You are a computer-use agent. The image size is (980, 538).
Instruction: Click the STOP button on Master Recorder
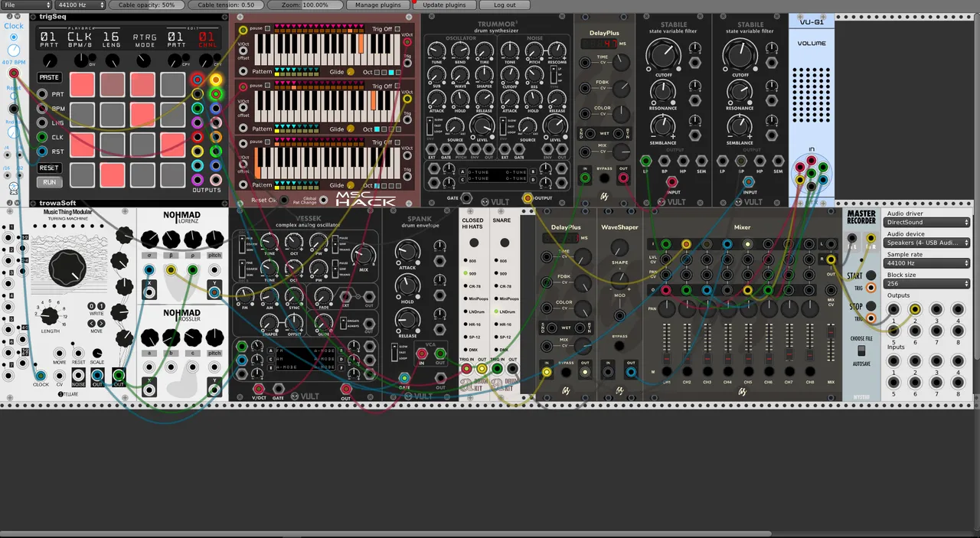[871, 305]
